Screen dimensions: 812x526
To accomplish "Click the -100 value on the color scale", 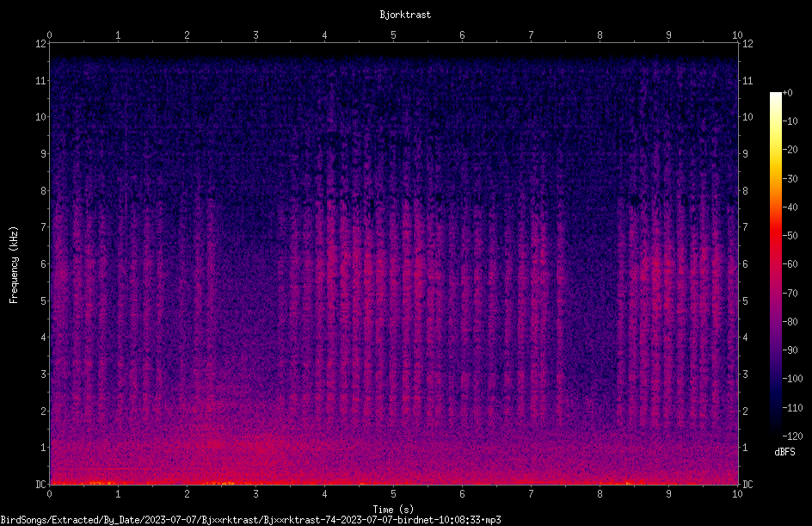I will click(792, 379).
